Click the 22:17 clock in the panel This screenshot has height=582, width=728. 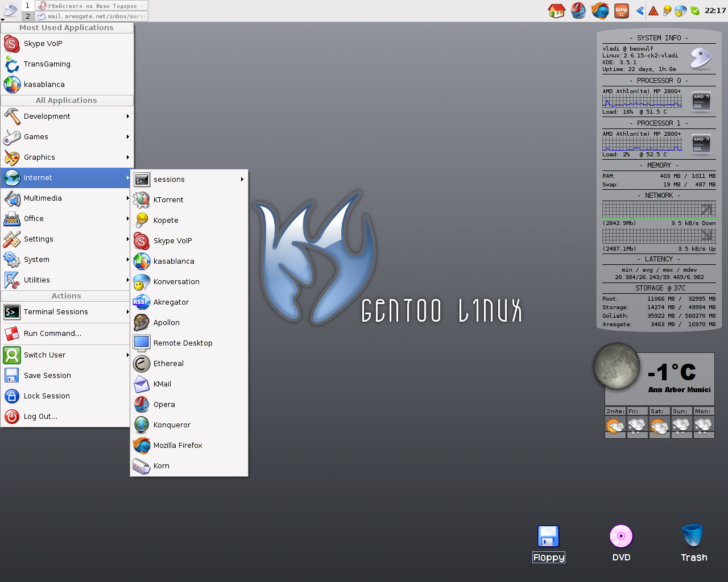click(715, 10)
